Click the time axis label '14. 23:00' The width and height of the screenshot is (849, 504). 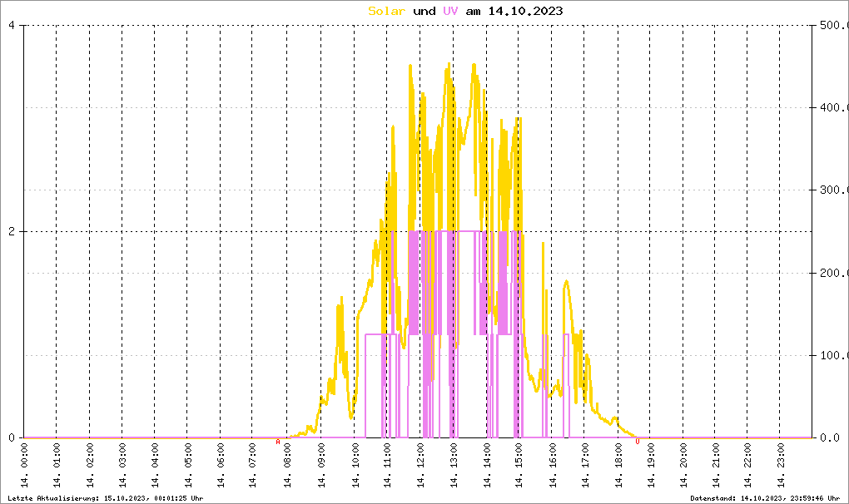click(780, 466)
